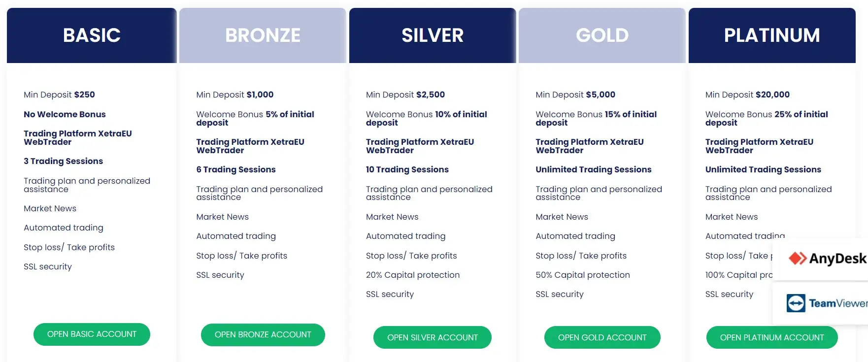The height and width of the screenshot is (362, 868).
Task: Click the 10 Trading Sessions text
Action: (407, 169)
